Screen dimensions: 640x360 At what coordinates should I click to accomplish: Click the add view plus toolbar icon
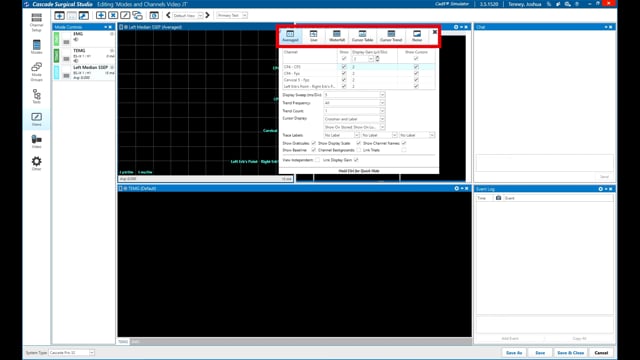coord(101,16)
